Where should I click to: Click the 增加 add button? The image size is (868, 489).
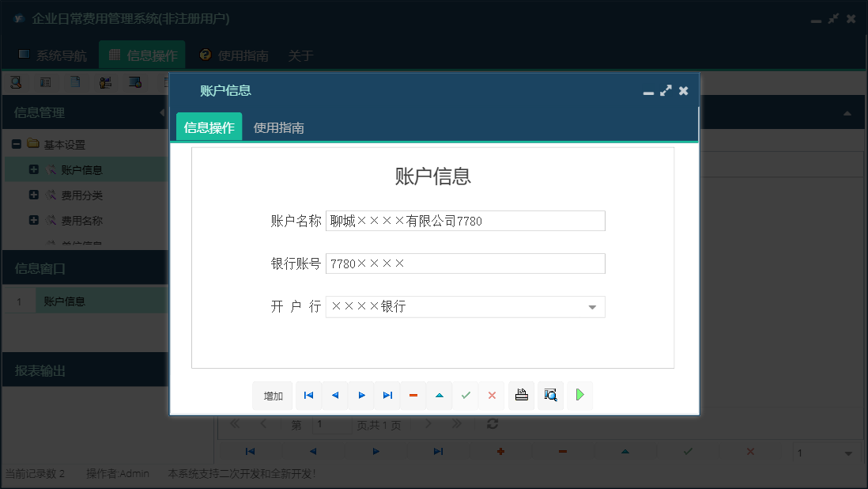pyautogui.click(x=272, y=395)
